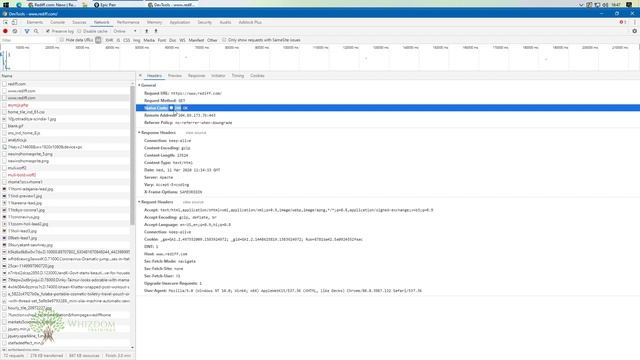Image resolution: width=640 pixels, height=360 pixels.
Task: Show the Timing tab of the request
Action: pos(238,76)
